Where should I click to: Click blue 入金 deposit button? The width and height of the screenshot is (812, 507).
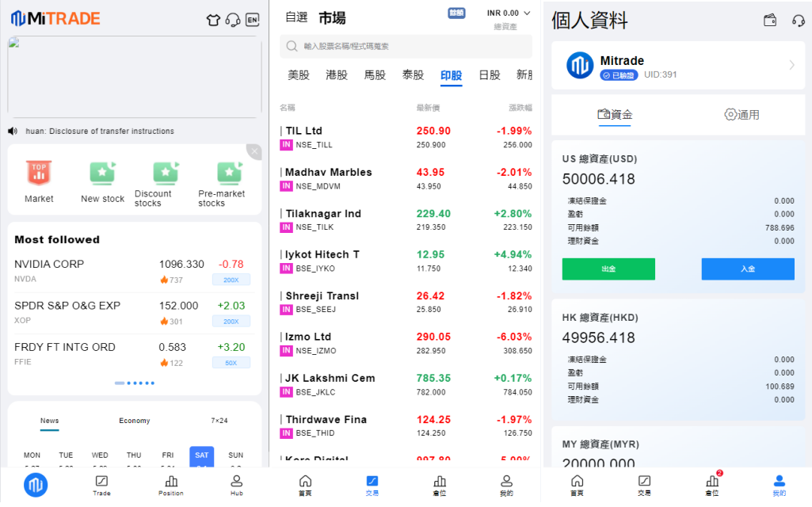tap(748, 269)
